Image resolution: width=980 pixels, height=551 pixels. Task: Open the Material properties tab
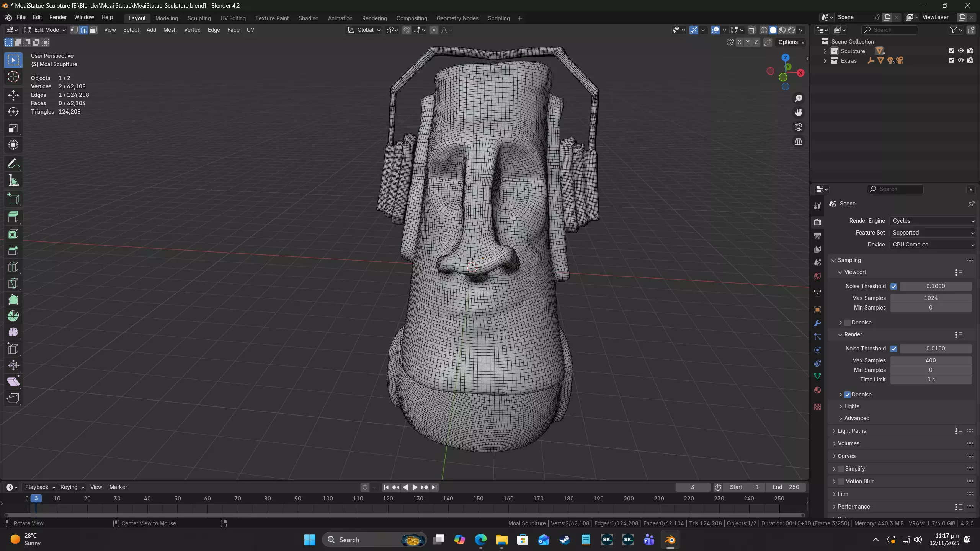pyautogui.click(x=817, y=390)
